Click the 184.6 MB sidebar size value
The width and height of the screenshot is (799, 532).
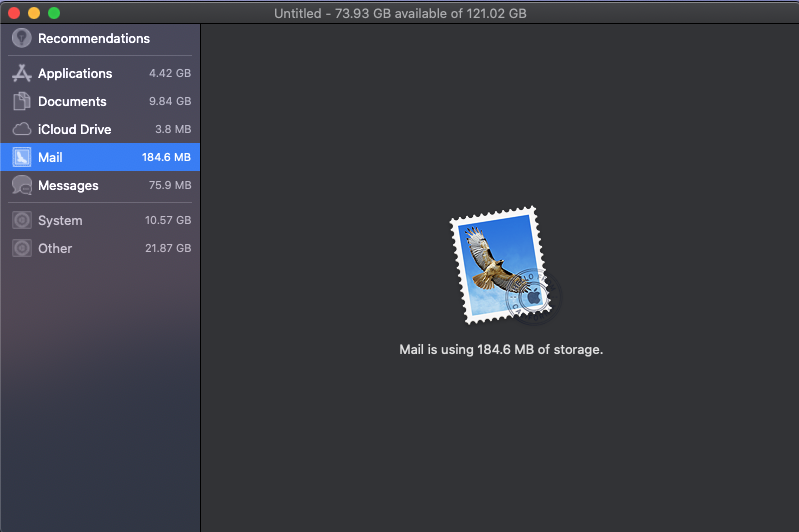(166, 157)
